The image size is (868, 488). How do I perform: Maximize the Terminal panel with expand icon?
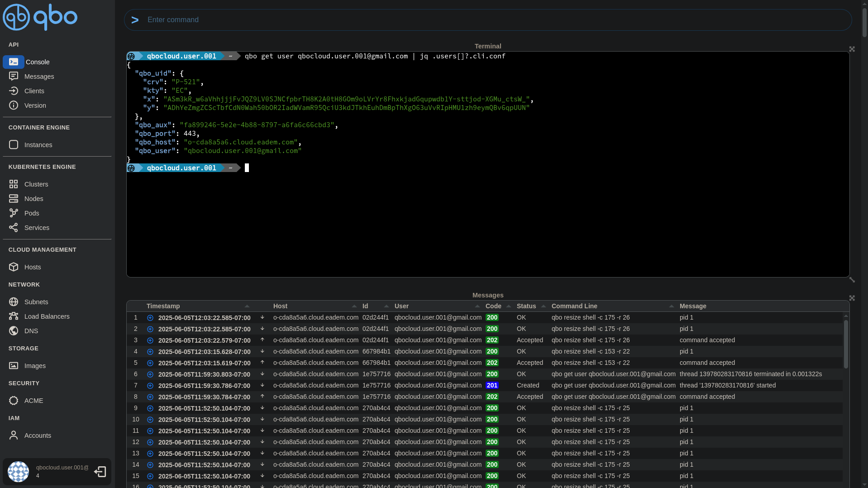852,49
